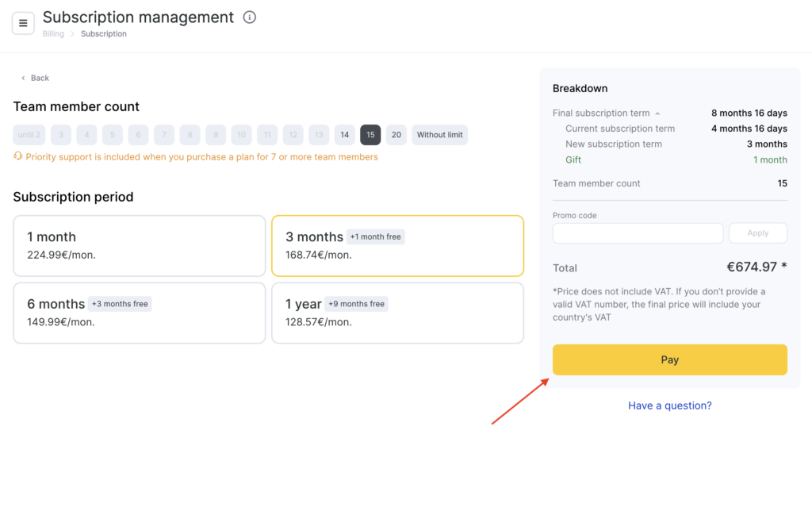The height and width of the screenshot is (515, 812).
Task: Click the info icon beside Subscription management
Action: (x=250, y=17)
